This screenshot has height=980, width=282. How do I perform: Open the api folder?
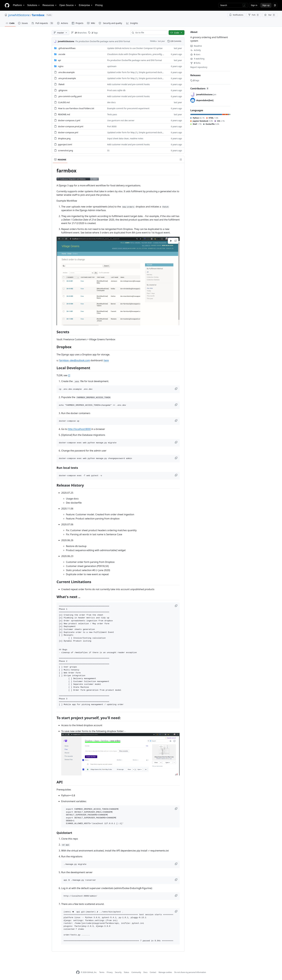click(59, 60)
